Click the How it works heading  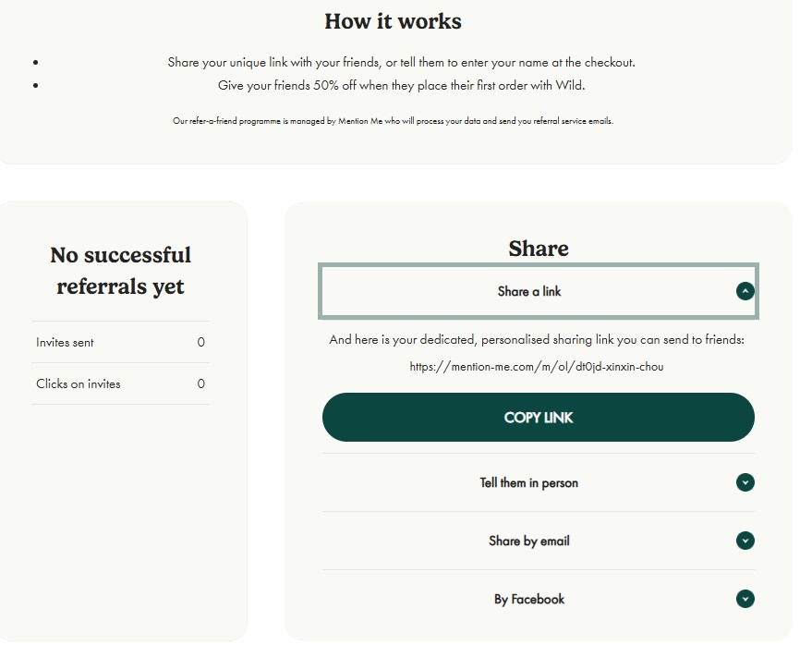point(393,21)
